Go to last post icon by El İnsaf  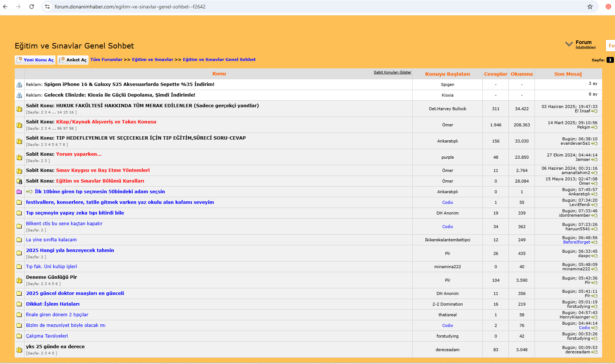point(594,111)
